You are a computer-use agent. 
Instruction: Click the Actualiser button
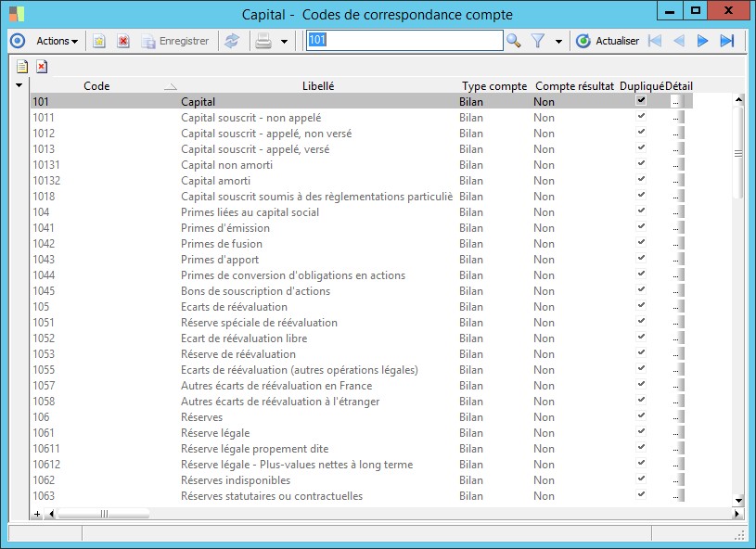[x=609, y=41]
